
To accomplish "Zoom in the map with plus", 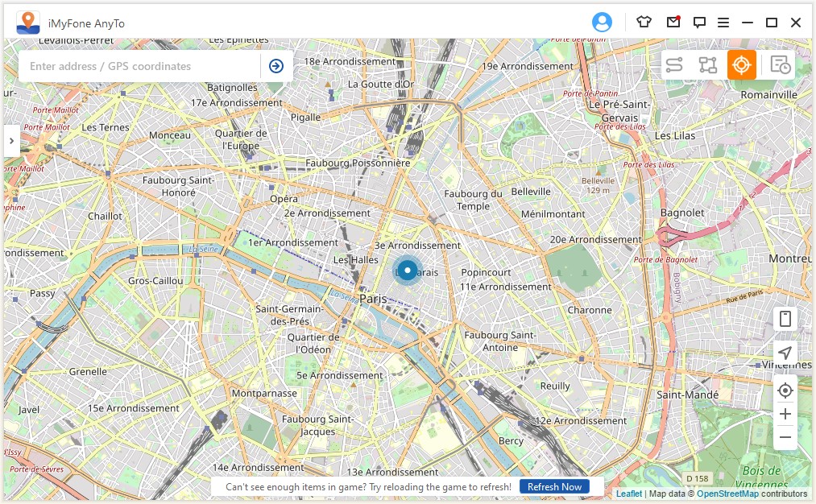I will click(x=785, y=414).
